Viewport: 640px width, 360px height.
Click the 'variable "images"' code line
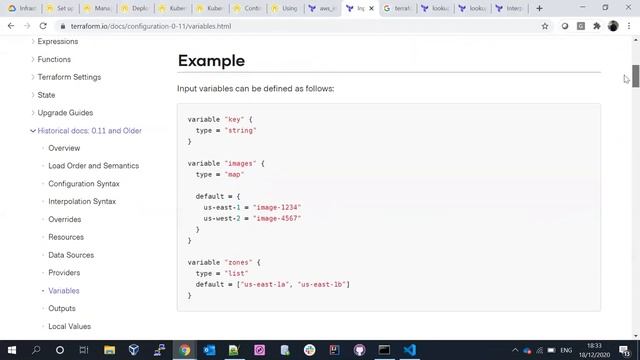(x=226, y=163)
